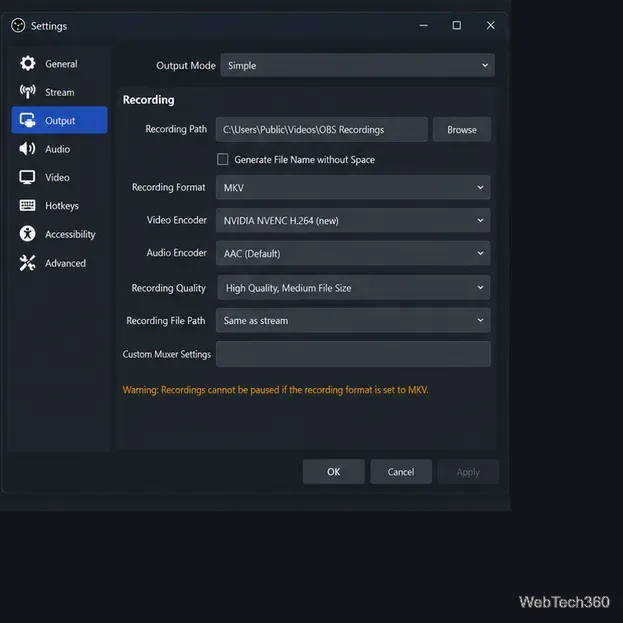Click the Apply button
This screenshot has width=623, height=623.
point(468,472)
